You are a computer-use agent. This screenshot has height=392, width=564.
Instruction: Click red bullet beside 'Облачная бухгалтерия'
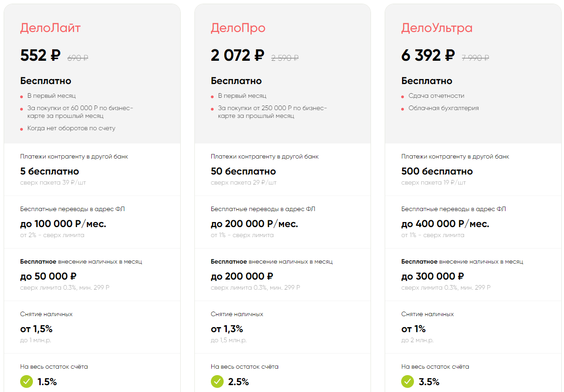click(x=403, y=109)
